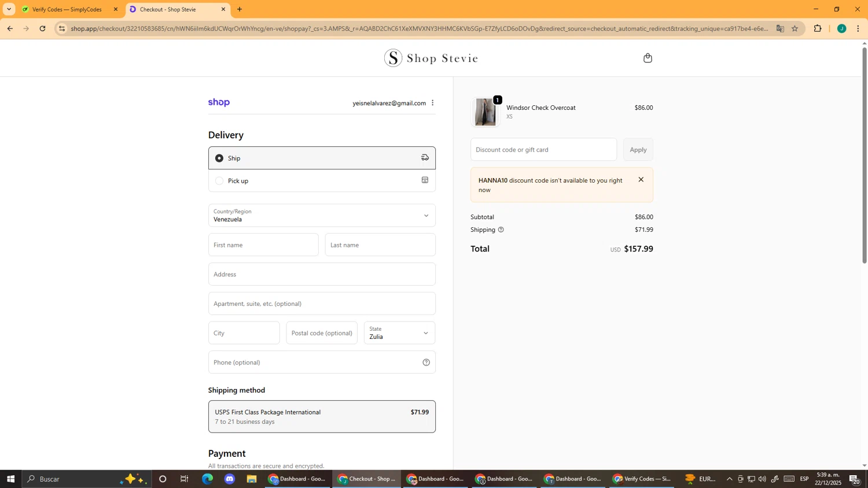Image resolution: width=868 pixels, height=488 pixels.
Task: Focus the City field
Action: click(244, 333)
